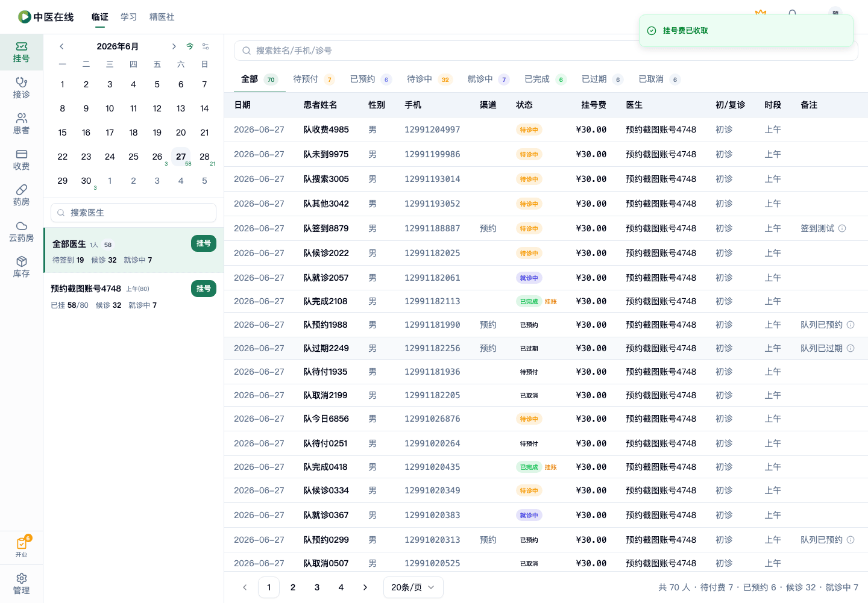Go to page 2
The height and width of the screenshot is (603, 868).
pos(293,587)
